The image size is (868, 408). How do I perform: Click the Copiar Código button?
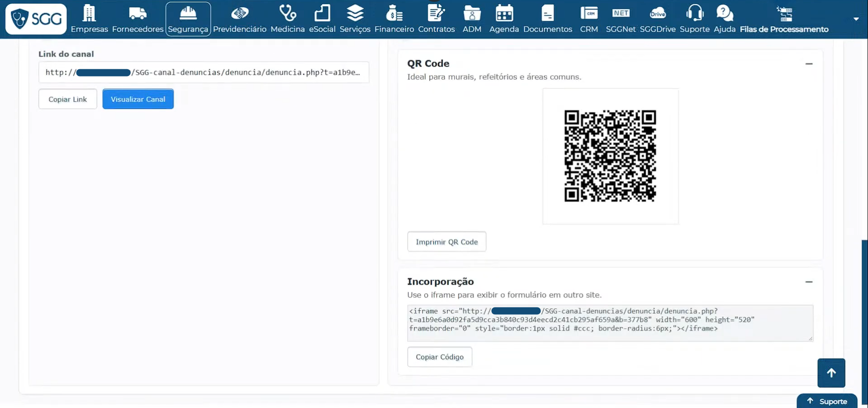(x=440, y=357)
